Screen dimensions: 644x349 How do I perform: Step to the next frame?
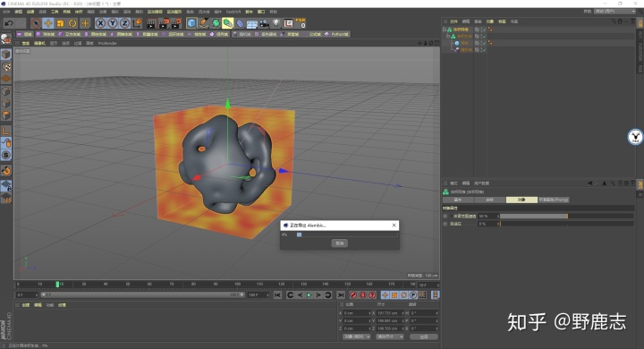(x=318, y=295)
